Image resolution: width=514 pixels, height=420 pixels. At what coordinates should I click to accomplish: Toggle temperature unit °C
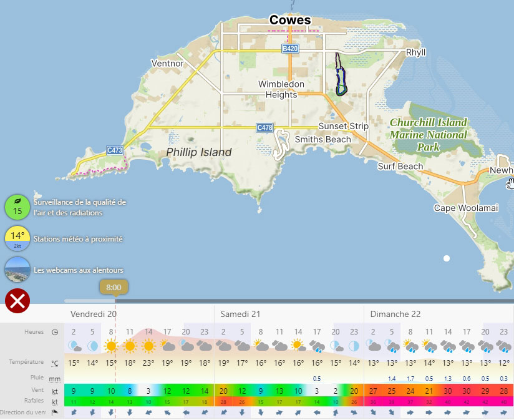[55, 363]
